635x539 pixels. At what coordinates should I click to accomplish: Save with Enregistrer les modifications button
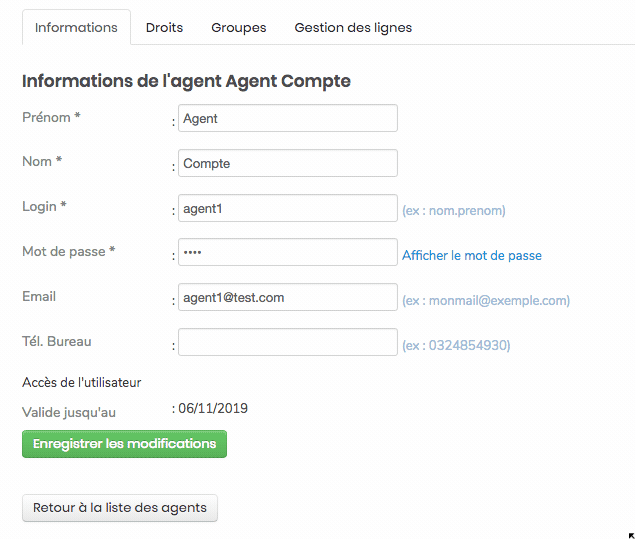click(x=124, y=444)
